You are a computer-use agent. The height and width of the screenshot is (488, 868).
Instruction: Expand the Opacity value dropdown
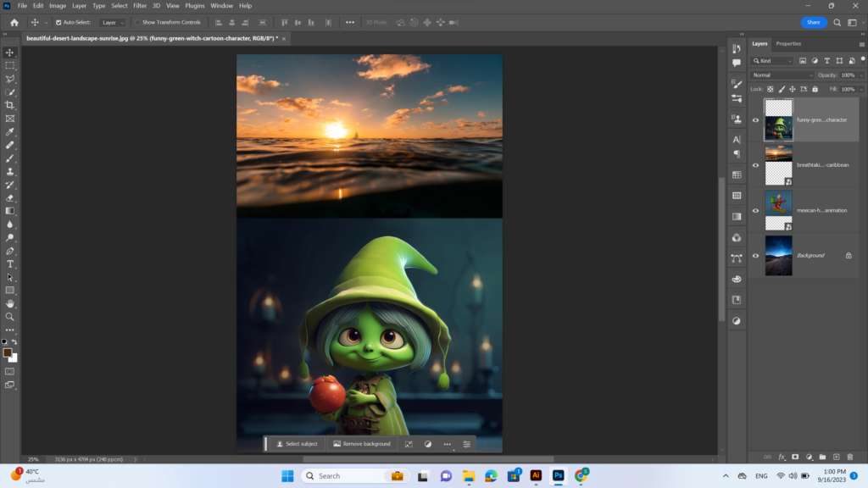point(861,75)
